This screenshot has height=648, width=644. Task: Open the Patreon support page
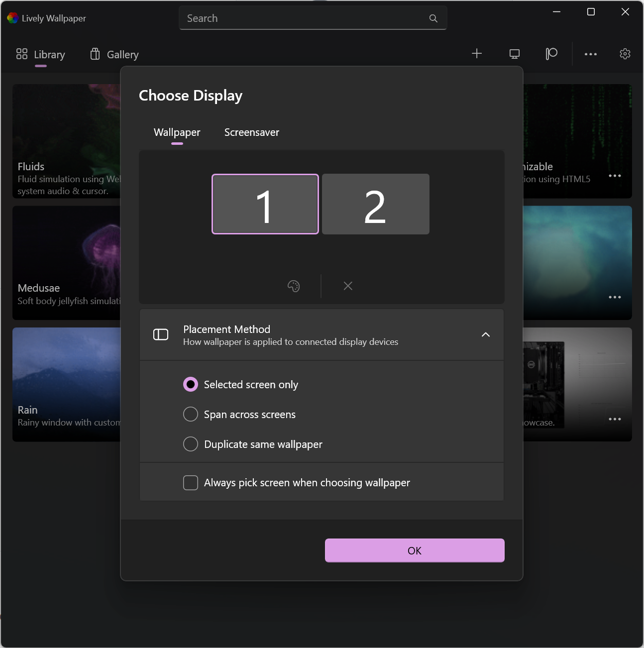551,54
